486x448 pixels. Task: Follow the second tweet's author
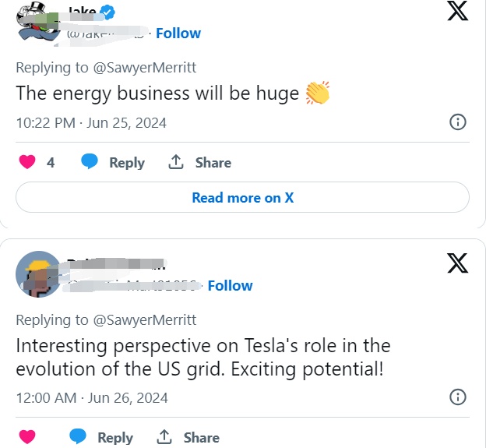click(x=230, y=285)
